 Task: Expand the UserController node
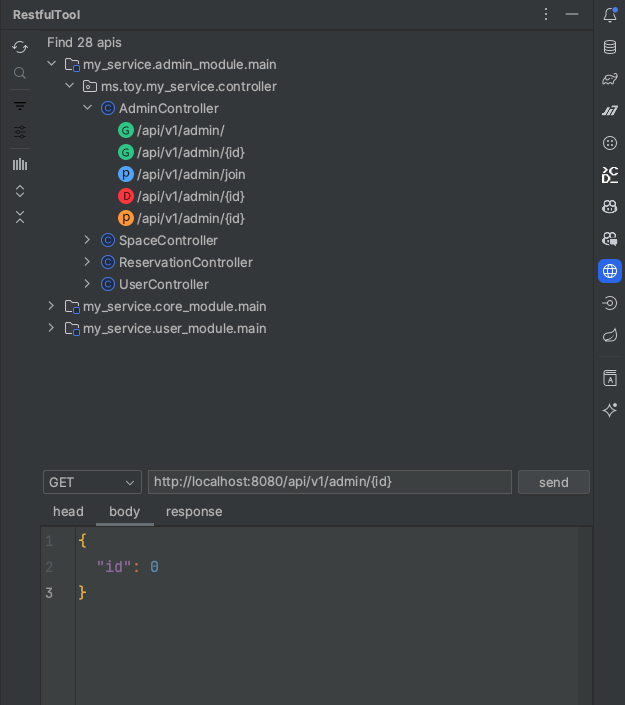coord(87,284)
